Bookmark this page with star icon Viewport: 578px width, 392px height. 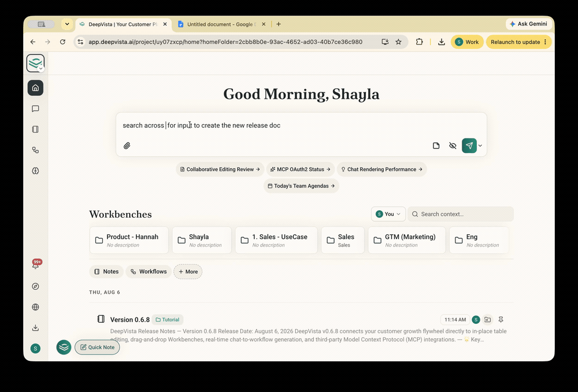click(398, 42)
